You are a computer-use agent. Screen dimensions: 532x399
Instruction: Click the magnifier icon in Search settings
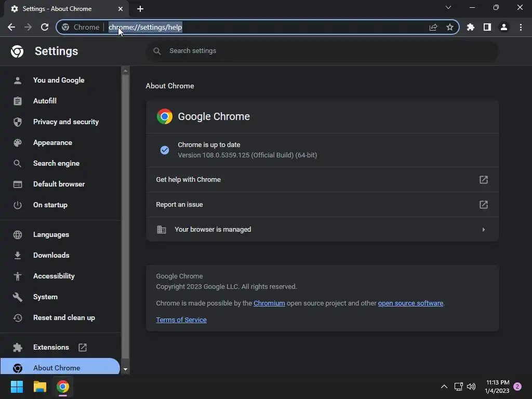pos(157,51)
